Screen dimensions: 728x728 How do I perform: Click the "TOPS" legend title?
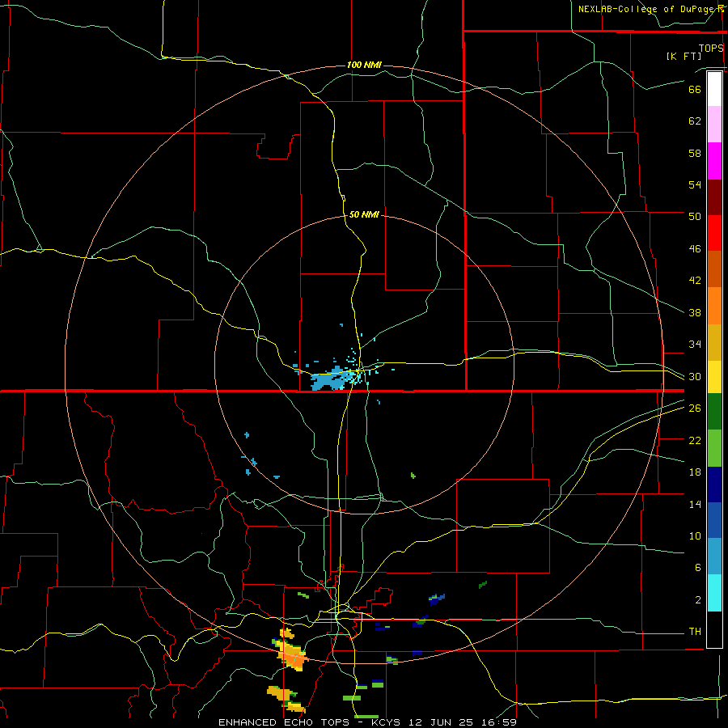pos(711,48)
